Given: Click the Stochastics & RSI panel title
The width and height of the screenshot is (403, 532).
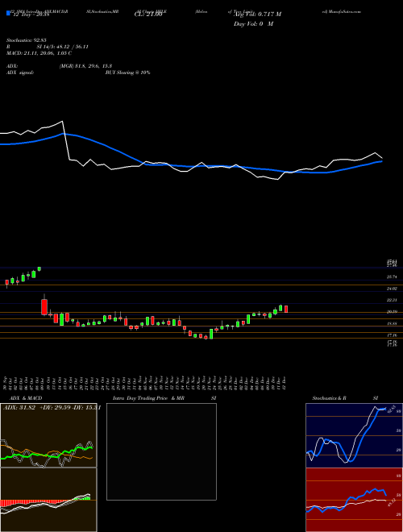Looking at the screenshot, I should 345,398.
